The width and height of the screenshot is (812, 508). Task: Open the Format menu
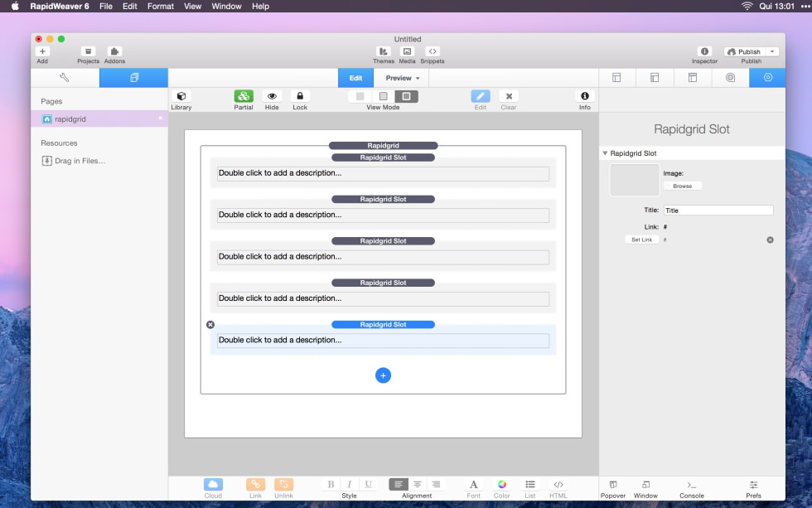tap(161, 6)
